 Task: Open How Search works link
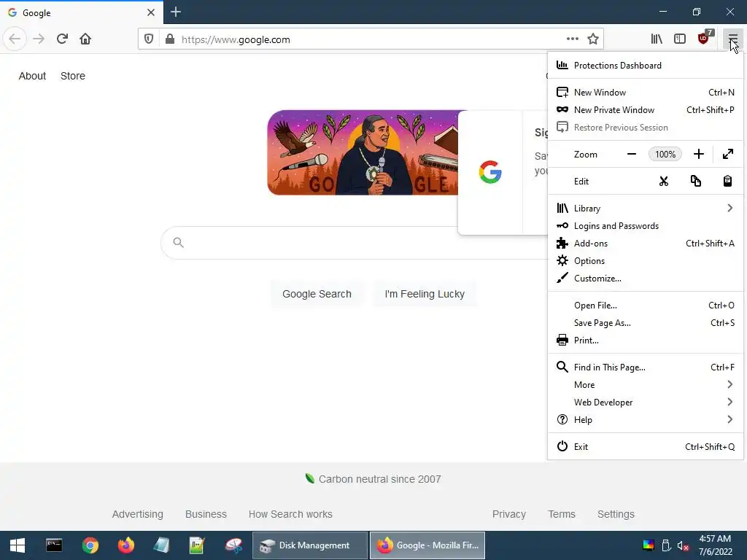(290, 514)
